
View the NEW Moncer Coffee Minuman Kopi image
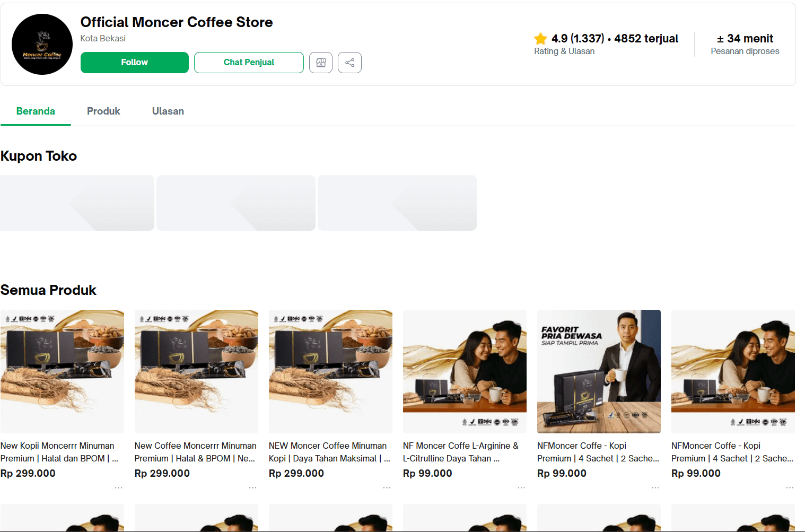tap(330, 371)
